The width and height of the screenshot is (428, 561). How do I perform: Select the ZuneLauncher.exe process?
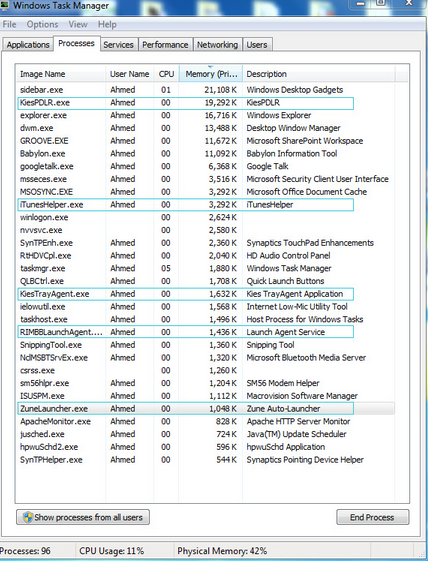click(205, 409)
